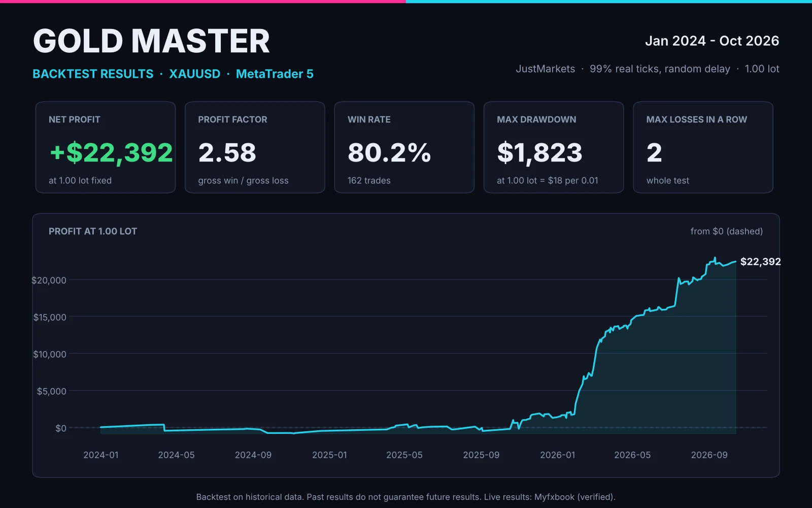
Task: Click the gross win / gross loss caption
Action: click(x=243, y=180)
